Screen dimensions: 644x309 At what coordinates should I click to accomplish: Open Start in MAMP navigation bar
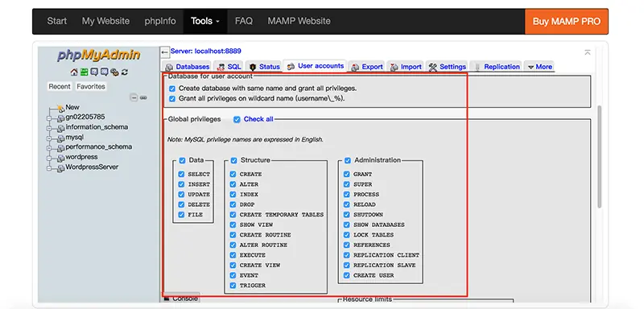pos(56,21)
